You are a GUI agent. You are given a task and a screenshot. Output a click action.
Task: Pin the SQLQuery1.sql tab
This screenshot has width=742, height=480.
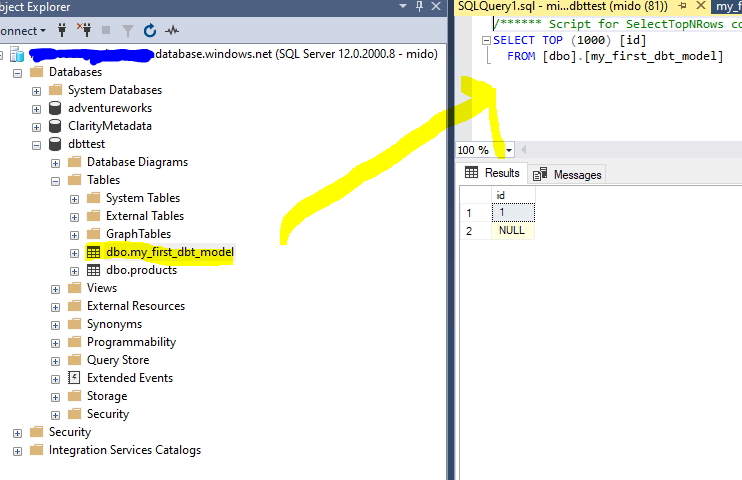click(683, 6)
